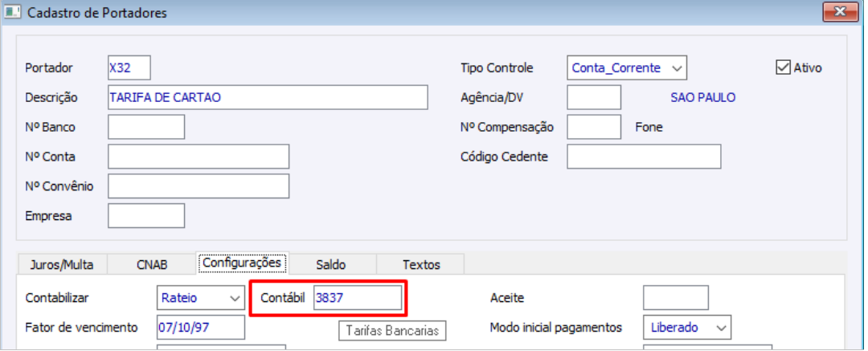Open the Tipo Controle dropdown
This screenshot has height=351, width=868.
677,68
